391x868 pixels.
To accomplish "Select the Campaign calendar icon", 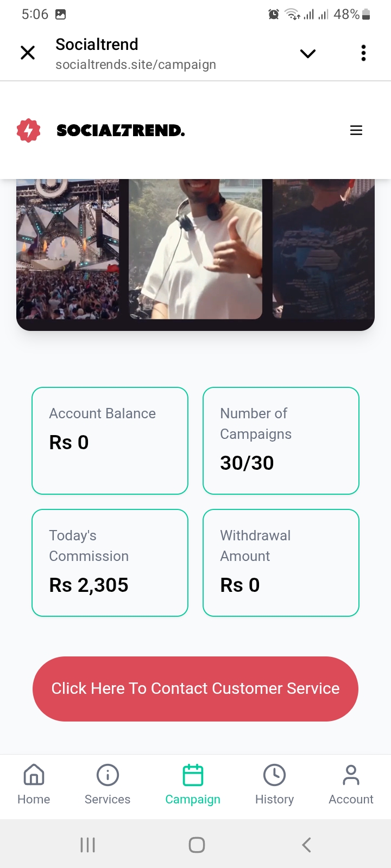I will (x=193, y=776).
